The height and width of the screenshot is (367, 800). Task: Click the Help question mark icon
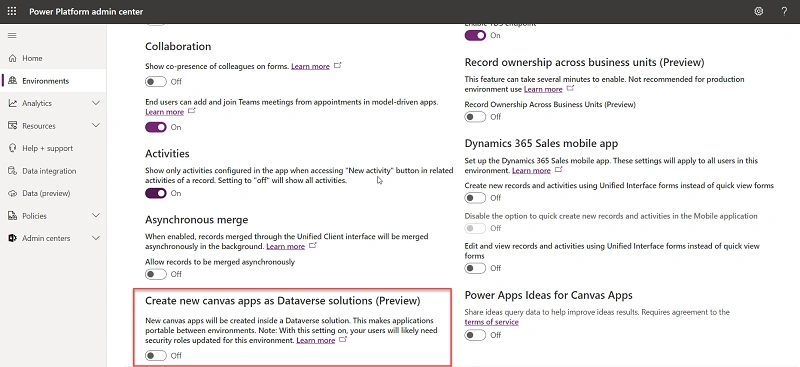[x=784, y=11]
